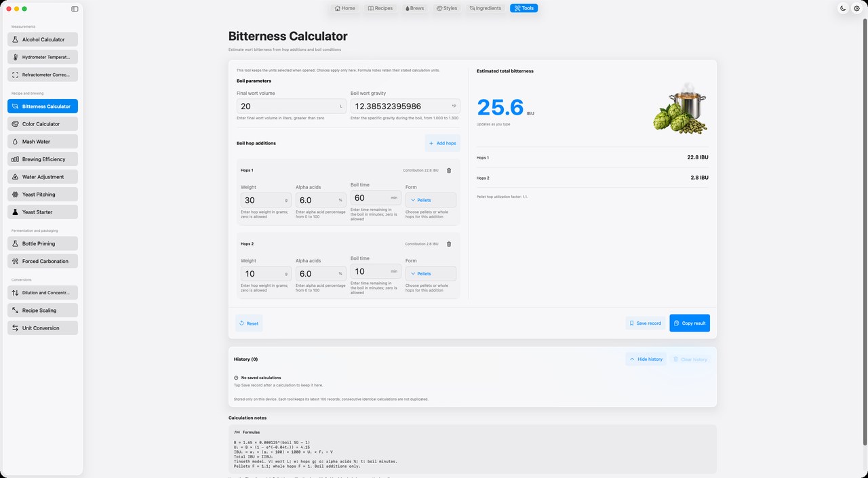Open the Forced Carbonation tool
Image resolution: width=868 pixels, height=478 pixels.
click(43, 261)
